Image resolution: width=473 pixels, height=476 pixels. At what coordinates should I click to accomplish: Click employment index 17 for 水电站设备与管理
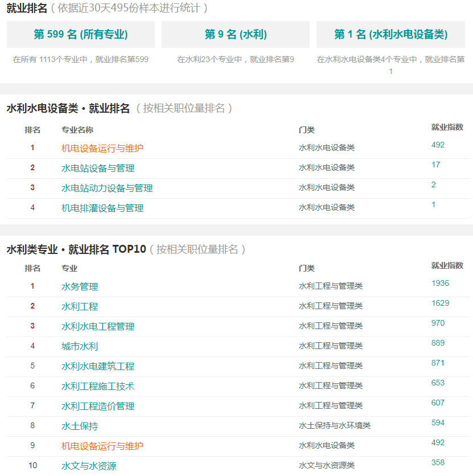[435, 165]
